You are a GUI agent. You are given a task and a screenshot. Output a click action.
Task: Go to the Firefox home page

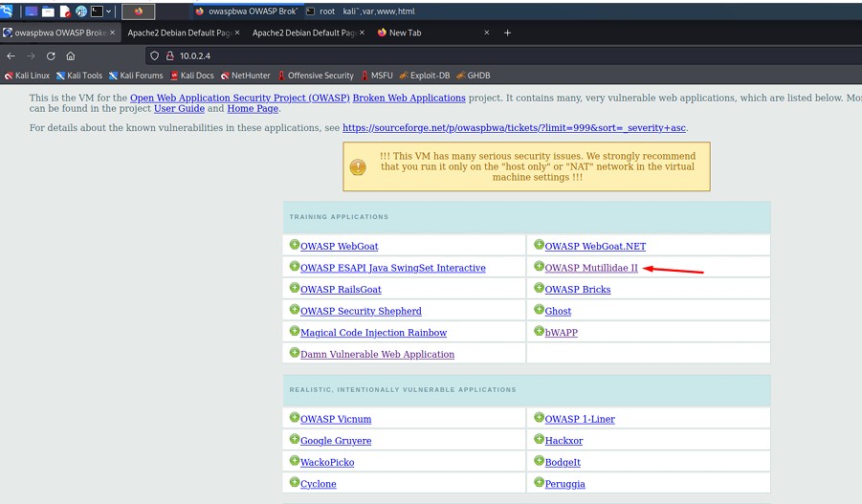pos(71,56)
